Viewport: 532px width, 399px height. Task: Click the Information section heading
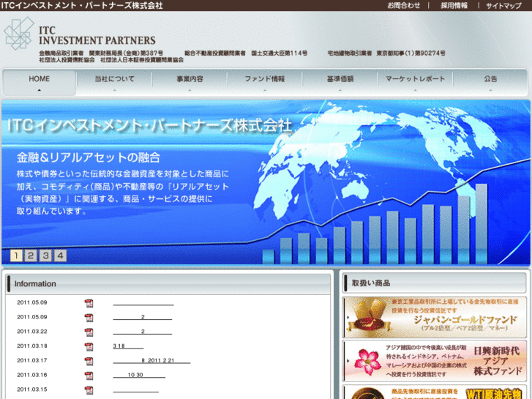(x=35, y=283)
